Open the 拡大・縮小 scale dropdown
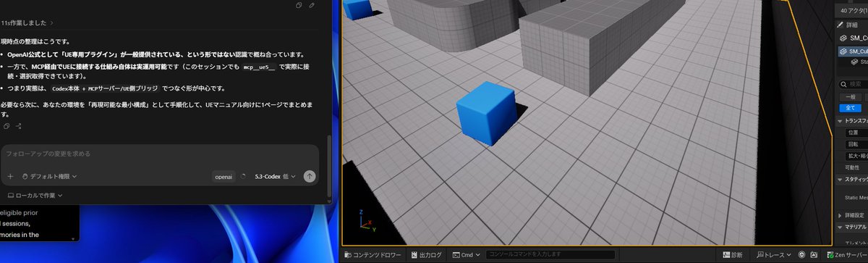 [x=857, y=156]
